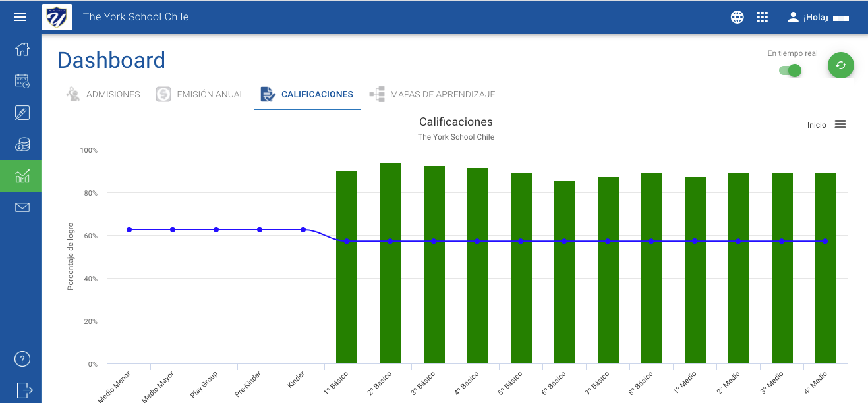This screenshot has height=403, width=868.
Task: Go to the Home sidebar icon
Action: 22,49
